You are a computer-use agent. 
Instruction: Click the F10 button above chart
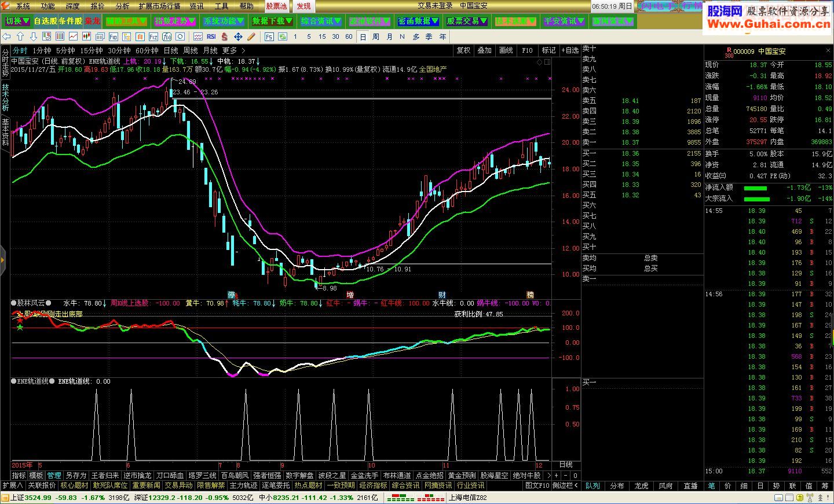pyautogui.click(x=527, y=50)
